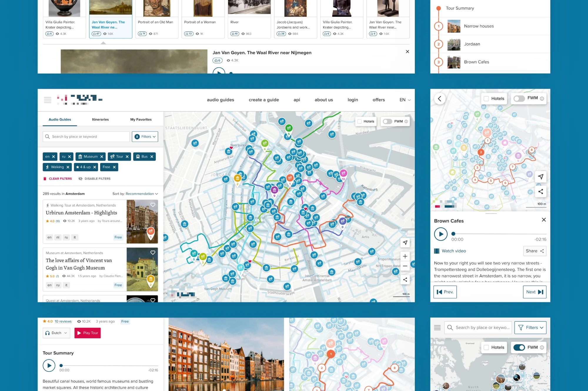588x391 pixels.
Task: Click the share icon on the mobile map
Action: pos(540,192)
